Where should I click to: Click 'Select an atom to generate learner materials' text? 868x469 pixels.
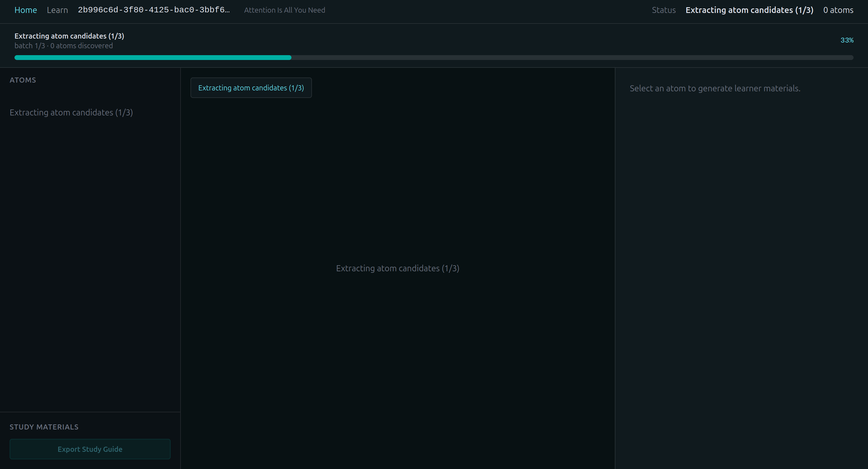pyautogui.click(x=715, y=88)
